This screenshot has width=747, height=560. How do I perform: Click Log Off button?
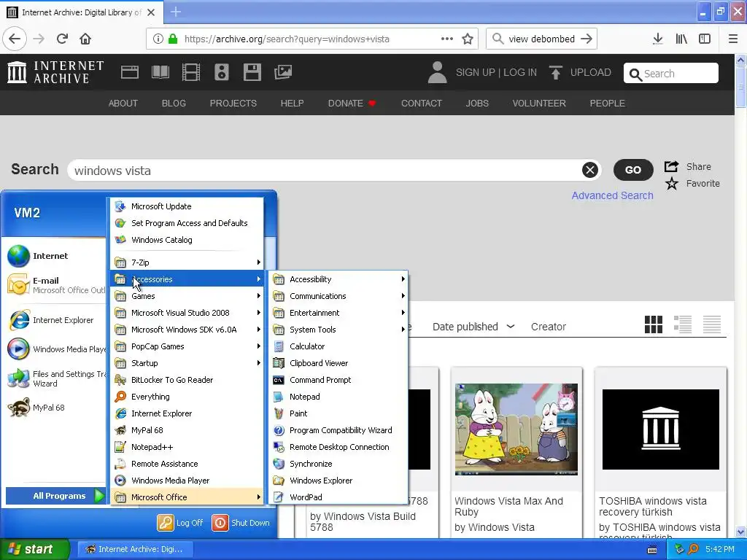coord(180,523)
